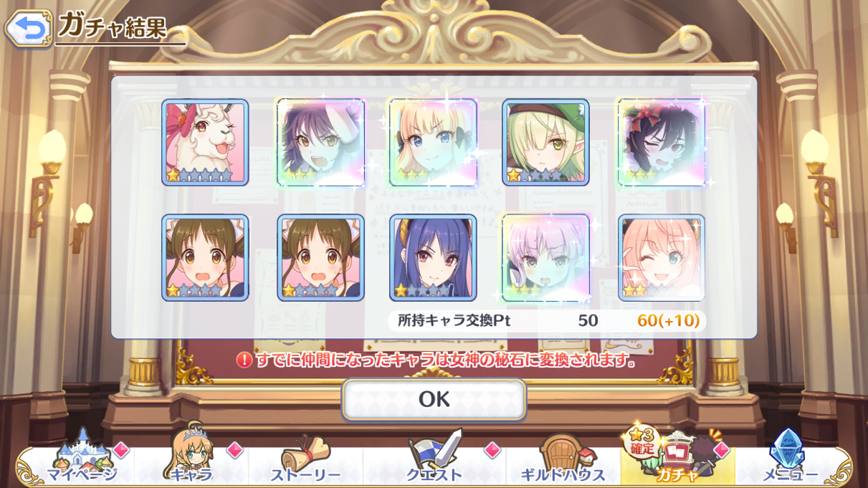868x488 pixels.
Task: Tap the black-haired ribbon winking card
Action: [x=662, y=143]
